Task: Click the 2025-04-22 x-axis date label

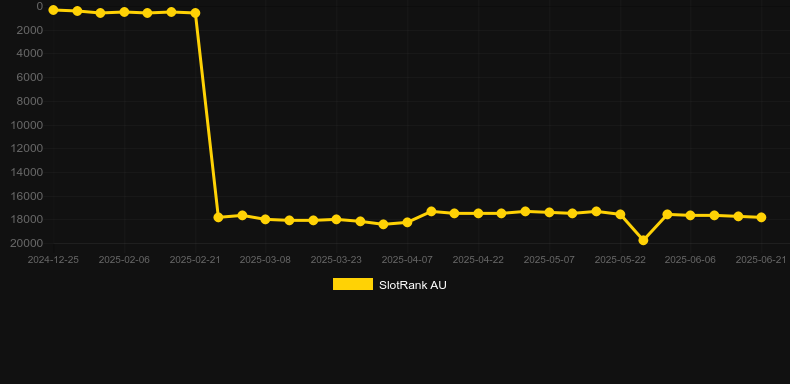Action: 478,260
